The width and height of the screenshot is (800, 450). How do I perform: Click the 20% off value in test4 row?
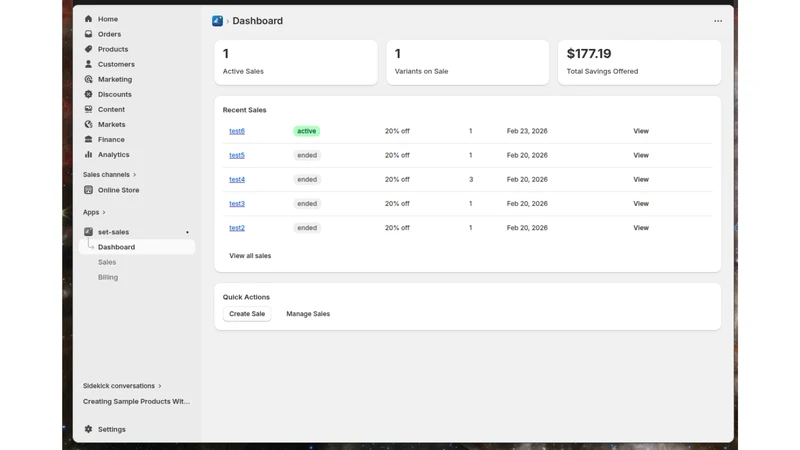click(397, 180)
